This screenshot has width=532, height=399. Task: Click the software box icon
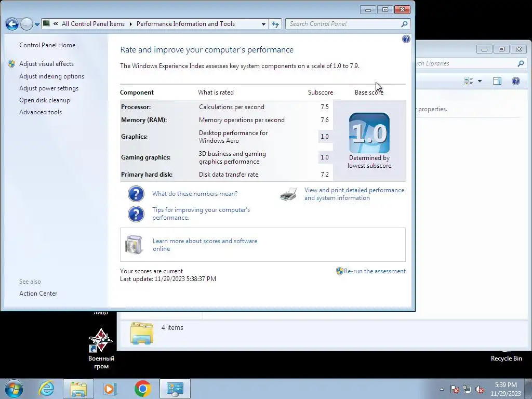[134, 245]
